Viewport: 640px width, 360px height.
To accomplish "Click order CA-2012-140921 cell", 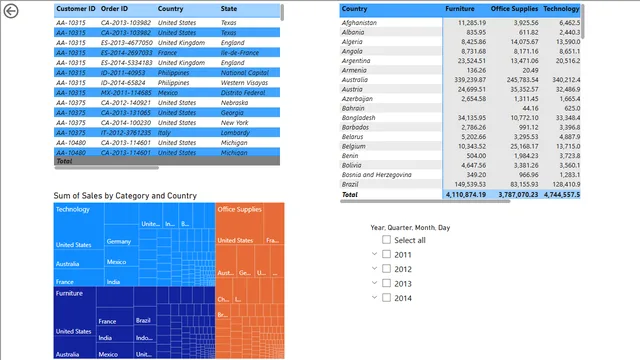I will [126, 102].
